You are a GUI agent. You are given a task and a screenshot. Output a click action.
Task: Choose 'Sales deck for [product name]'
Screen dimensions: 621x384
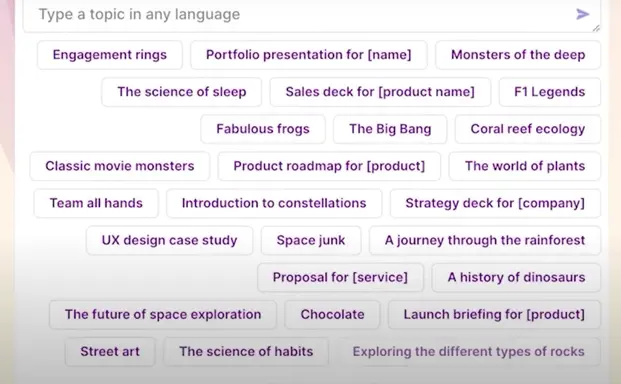click(380, 92)
